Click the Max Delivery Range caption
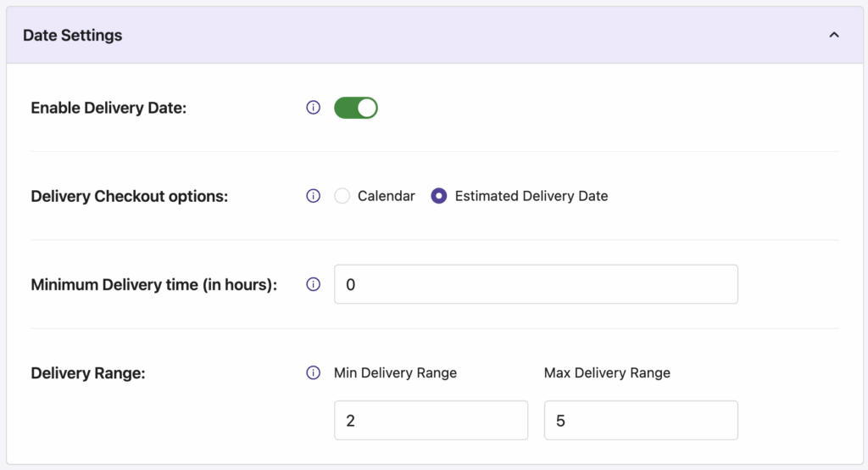Screen dimensions: 868x470 607,372
